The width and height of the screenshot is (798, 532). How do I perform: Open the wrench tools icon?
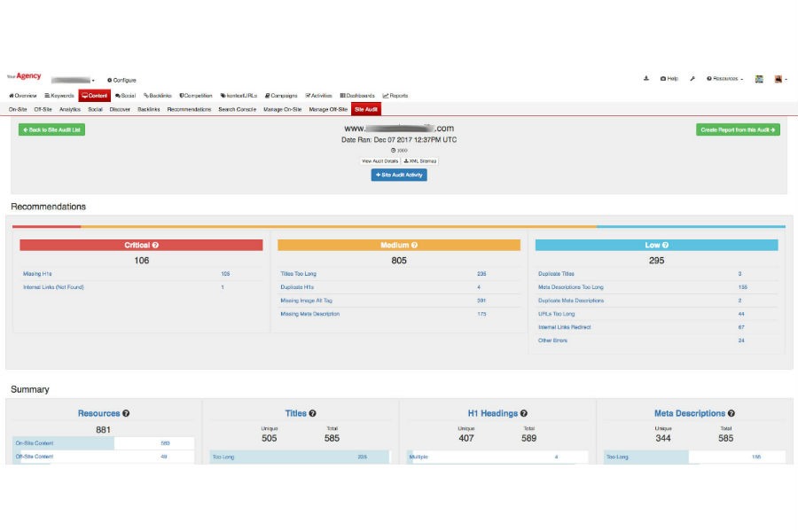(x=692, y=79)
